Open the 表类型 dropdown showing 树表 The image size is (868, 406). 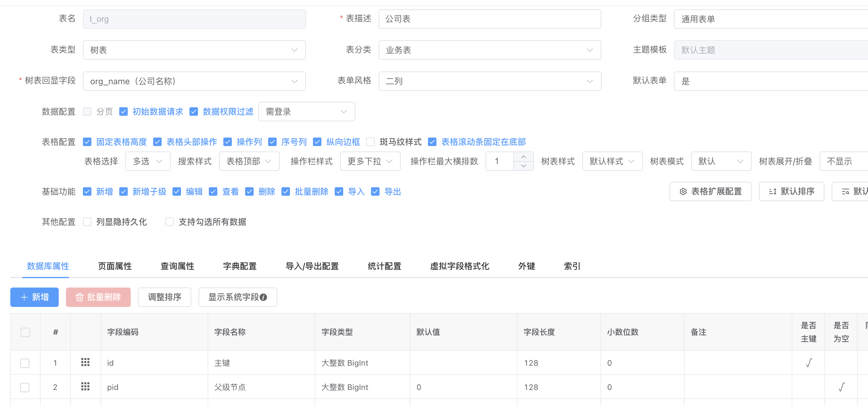click(x=194, y=50)
